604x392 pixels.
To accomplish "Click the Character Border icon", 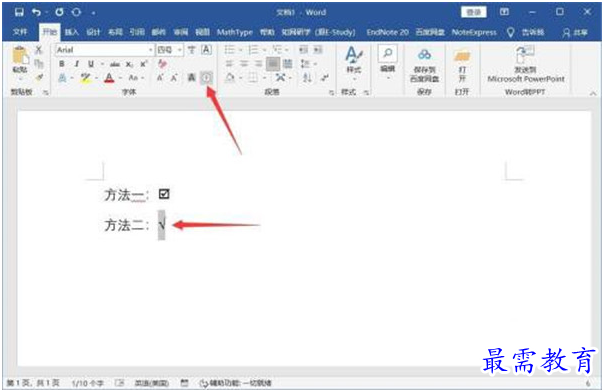I will (206, 50).
